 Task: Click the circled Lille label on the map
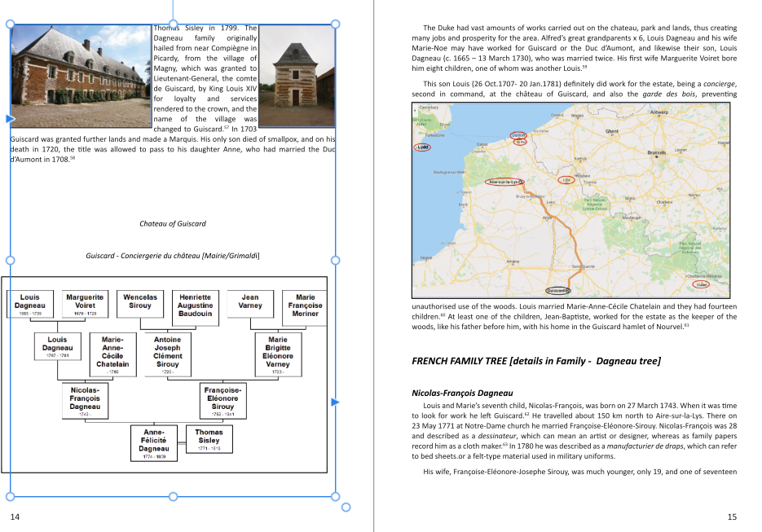pyautogui.click(x=566, y=180)
